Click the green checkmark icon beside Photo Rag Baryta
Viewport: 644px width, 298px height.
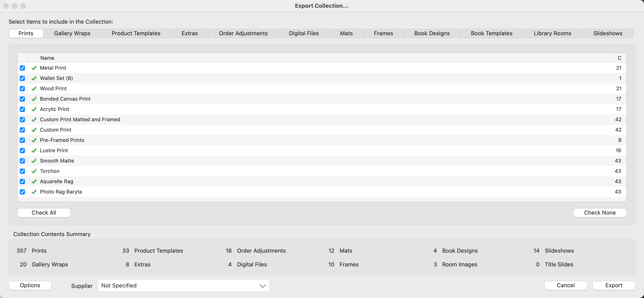pos(34,192)
